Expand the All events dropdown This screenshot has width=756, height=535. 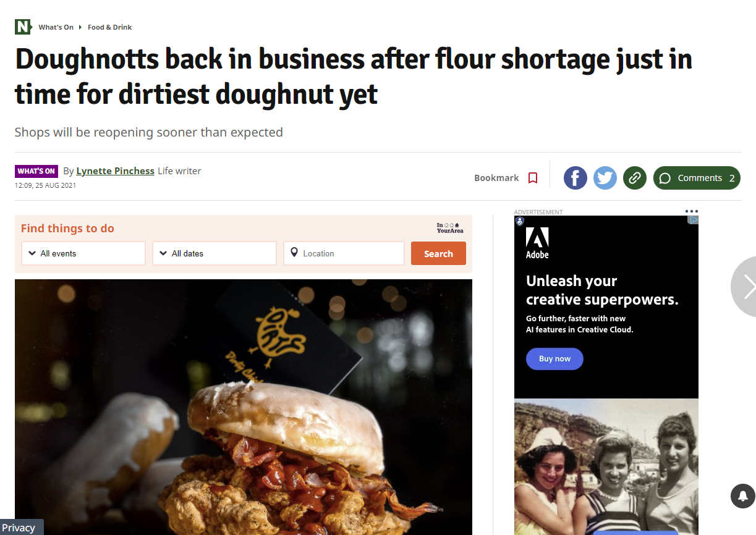(x=83, y=253)
